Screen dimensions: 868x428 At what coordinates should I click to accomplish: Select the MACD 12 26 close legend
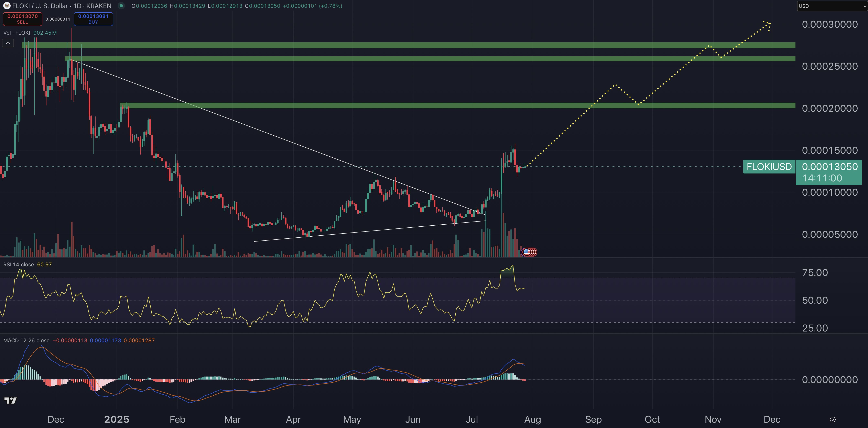click(x=26, y=340)
